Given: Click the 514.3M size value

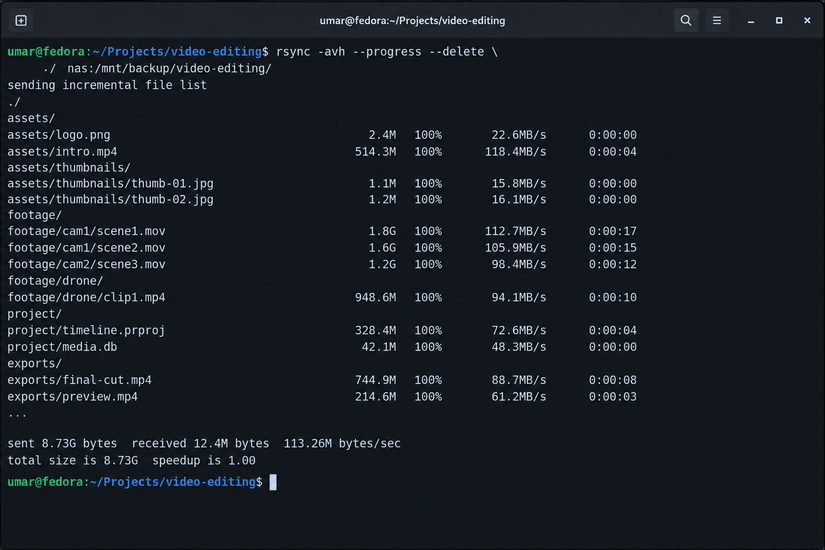Looking at the screenshot, I should tap(375, 152).
